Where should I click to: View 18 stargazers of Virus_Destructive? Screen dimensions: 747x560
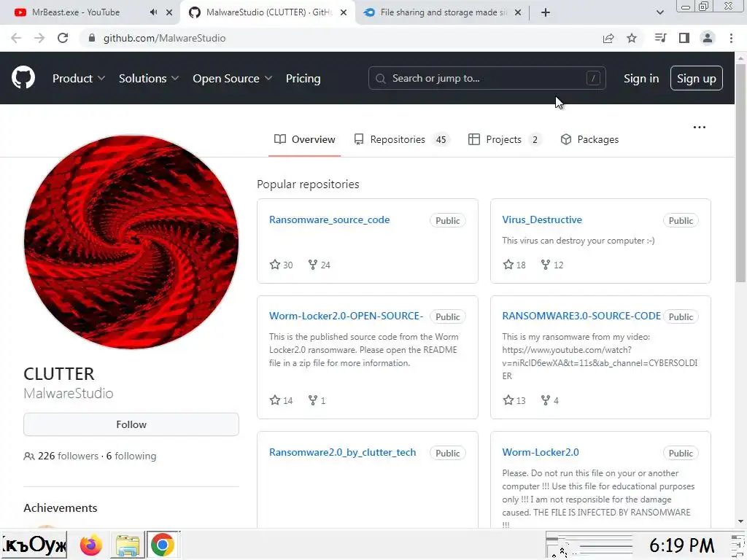pyautogui.click(x=514, y=265)
